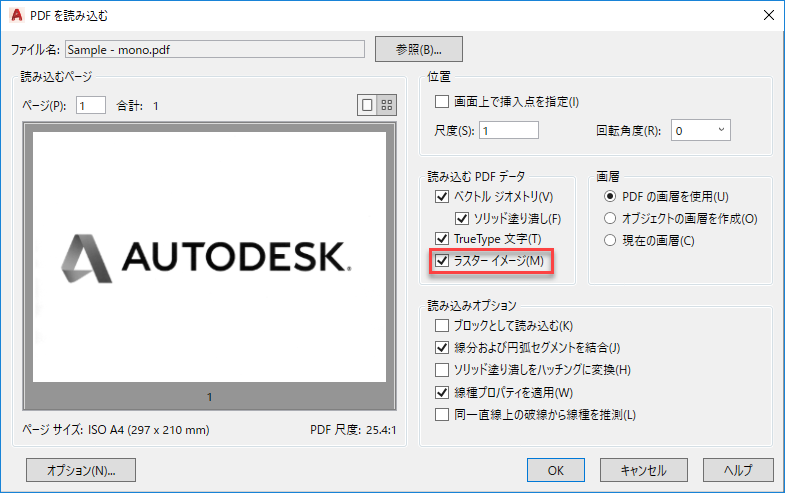Enable ブロックとして読み込む(K) option
This screenshot has height=493, width=785.
[442, 326]
